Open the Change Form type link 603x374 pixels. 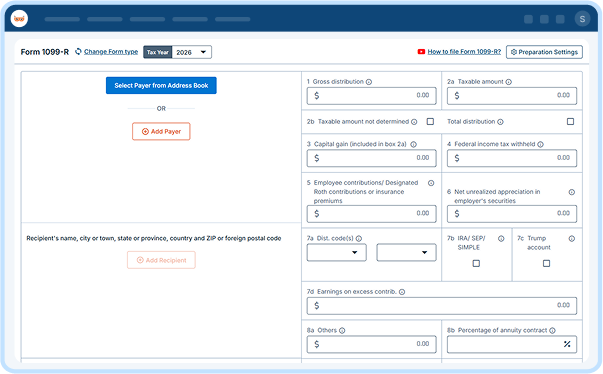click(111, 52)
